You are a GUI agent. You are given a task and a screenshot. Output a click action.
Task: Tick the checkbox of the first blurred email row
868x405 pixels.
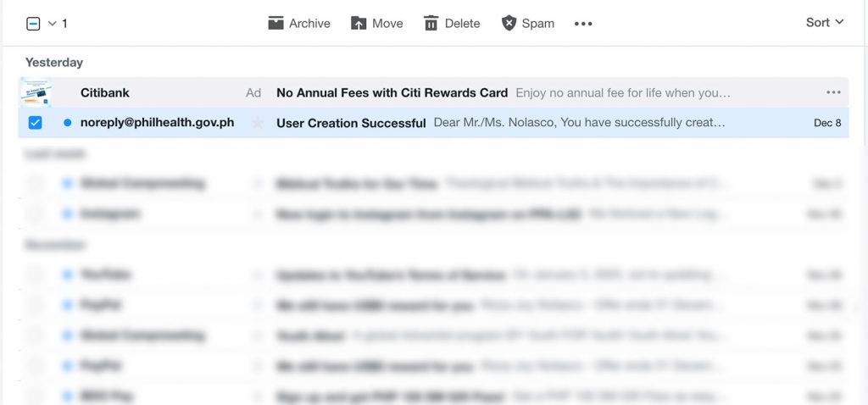click(35, 184)
